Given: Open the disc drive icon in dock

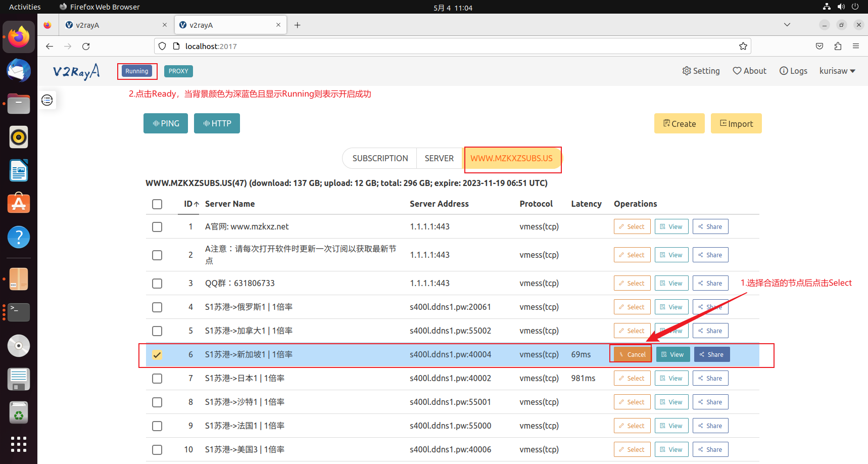Looking at the screenshot, I should pos(19,346).
